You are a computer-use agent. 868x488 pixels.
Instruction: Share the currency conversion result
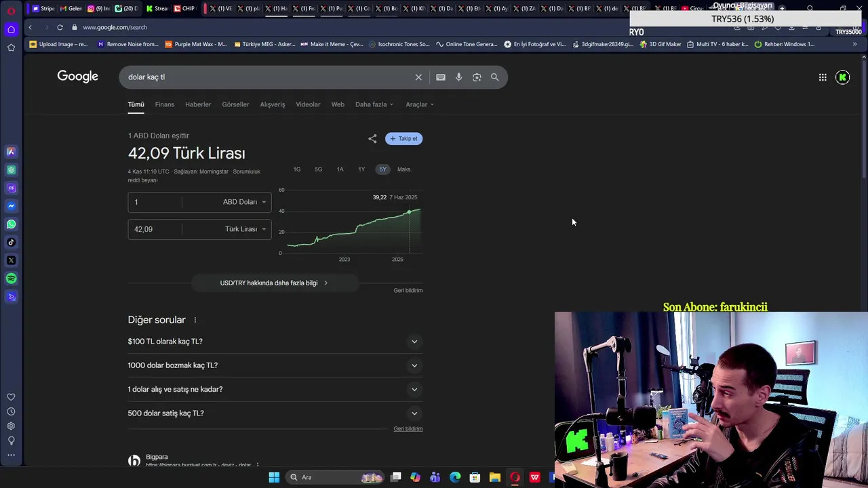(x=372, y=138)
